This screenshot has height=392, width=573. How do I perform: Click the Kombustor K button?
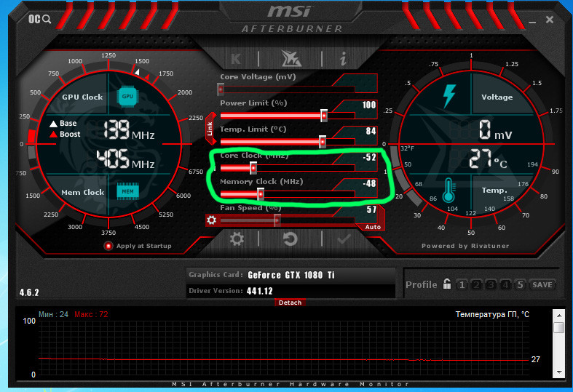[236, 58]
